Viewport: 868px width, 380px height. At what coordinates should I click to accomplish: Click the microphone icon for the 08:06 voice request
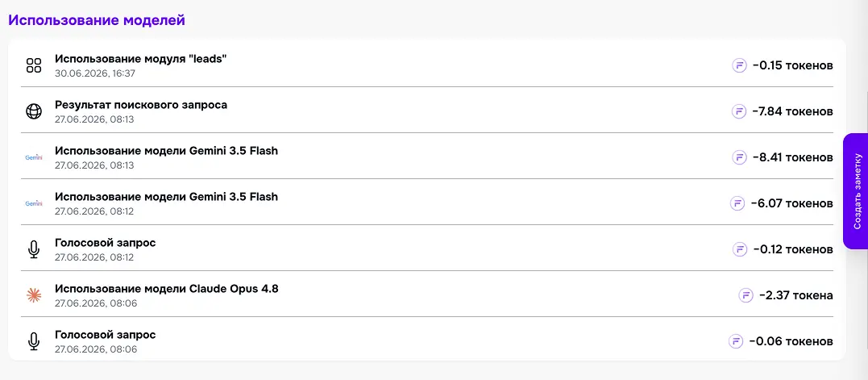[x=34, y=341]
